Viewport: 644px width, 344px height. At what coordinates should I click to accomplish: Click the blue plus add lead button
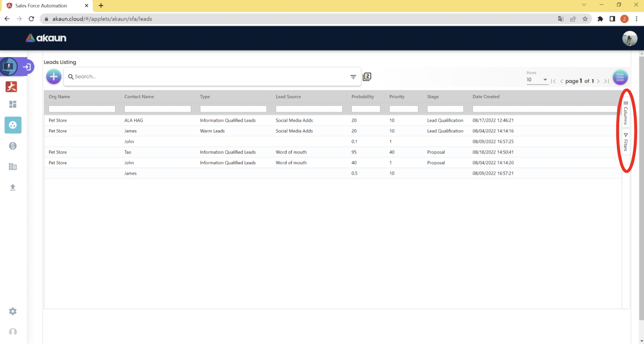(54, 77)
